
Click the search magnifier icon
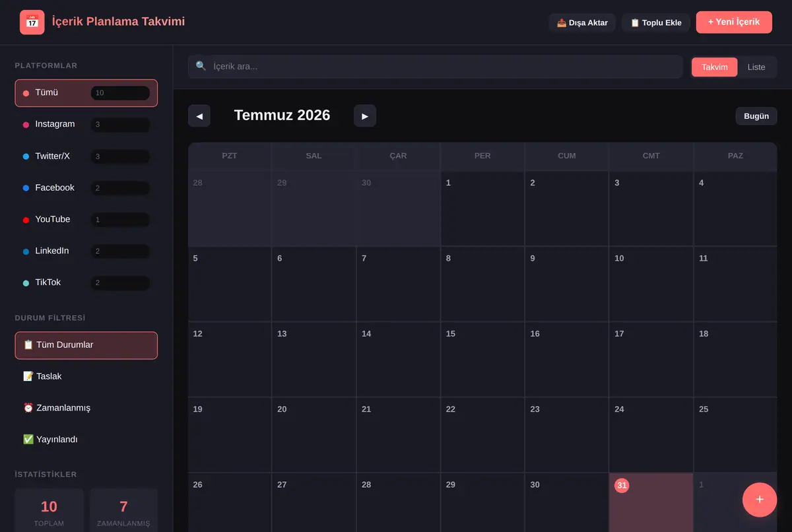201,66
